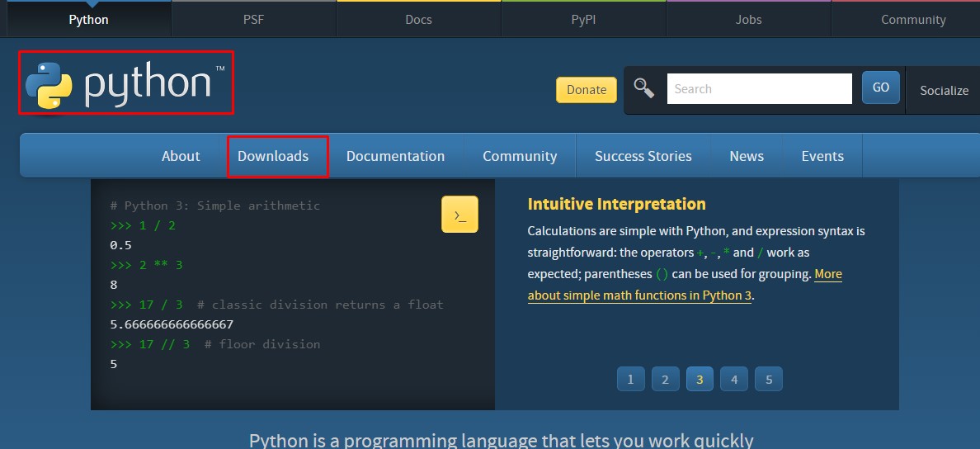This screenshot has width=980, height=449.
Task: Open the PSF top tab
Action: tap(254, 19)
